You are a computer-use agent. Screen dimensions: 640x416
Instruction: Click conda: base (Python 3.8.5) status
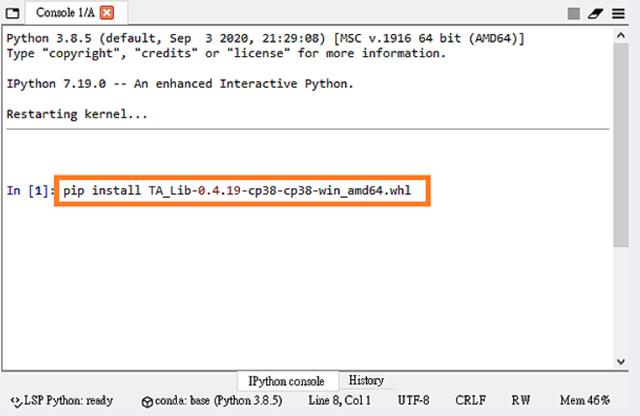212,400
